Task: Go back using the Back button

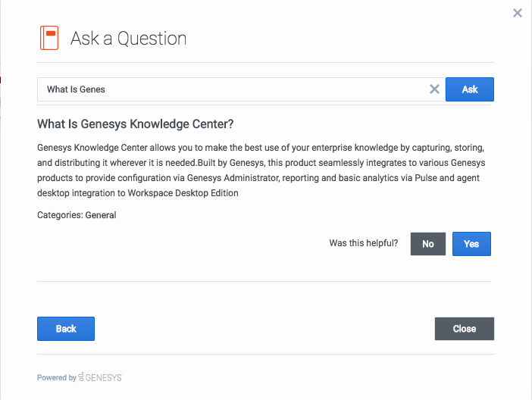Action: (66, 329)
